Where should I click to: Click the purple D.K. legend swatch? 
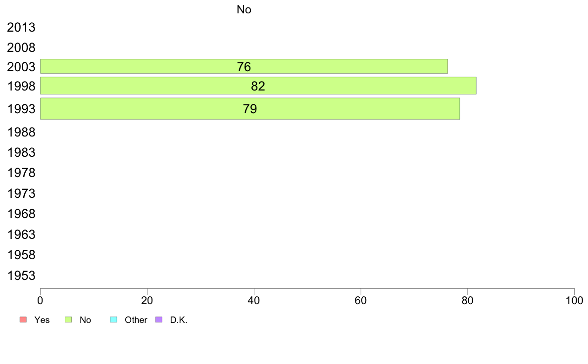pyautogui.click(x=159, y=319)
